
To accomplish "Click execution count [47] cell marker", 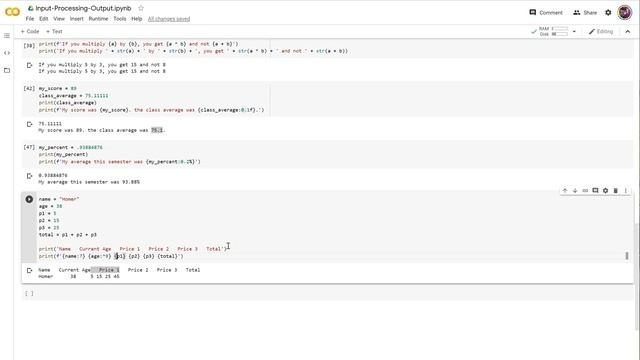I will (x=29, y=147).
